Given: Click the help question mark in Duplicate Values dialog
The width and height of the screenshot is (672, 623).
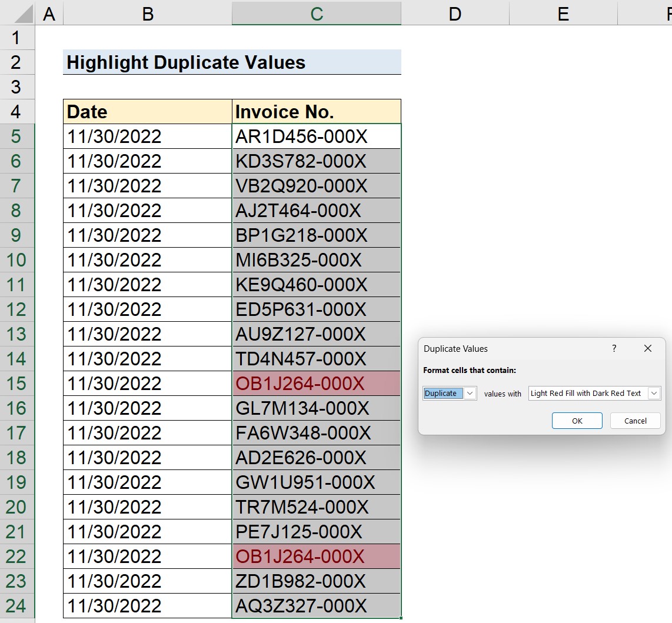Looking at the screenshot, I should (x=614, y=348).
